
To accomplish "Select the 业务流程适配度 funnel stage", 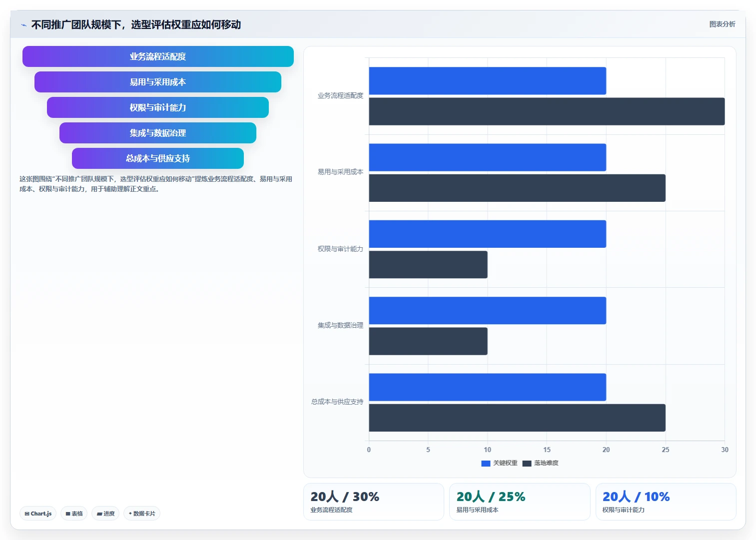I will [158, 56].
